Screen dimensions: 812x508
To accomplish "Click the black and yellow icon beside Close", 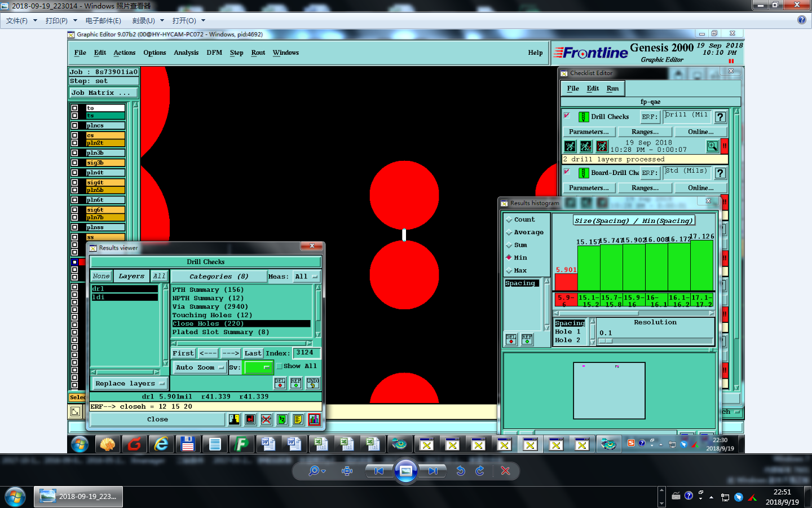I will [234, 419].
